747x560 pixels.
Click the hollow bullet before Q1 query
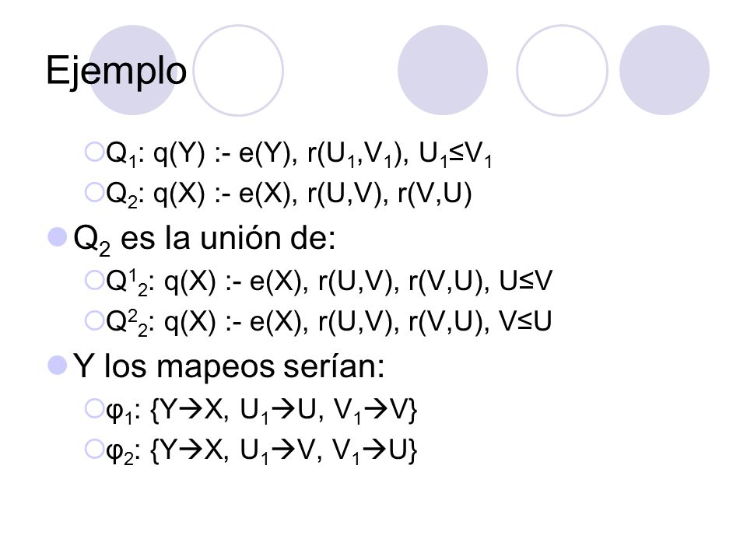click(94, 152)
